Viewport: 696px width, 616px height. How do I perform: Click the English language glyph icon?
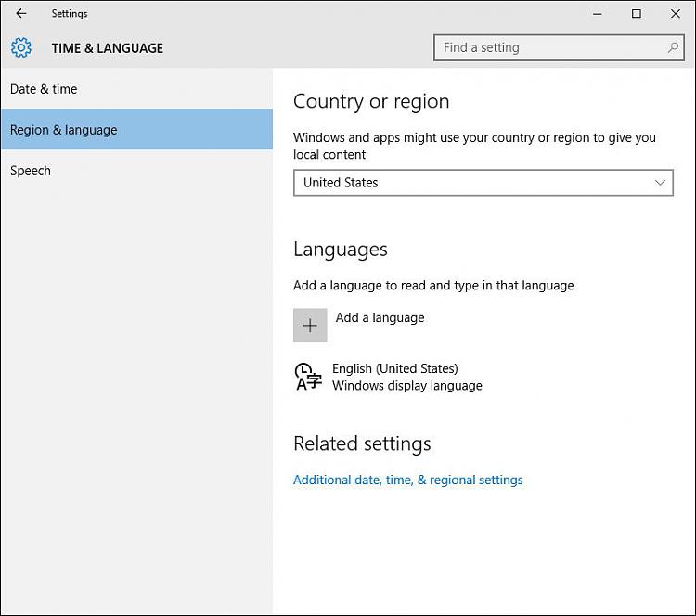pos(308,377)
